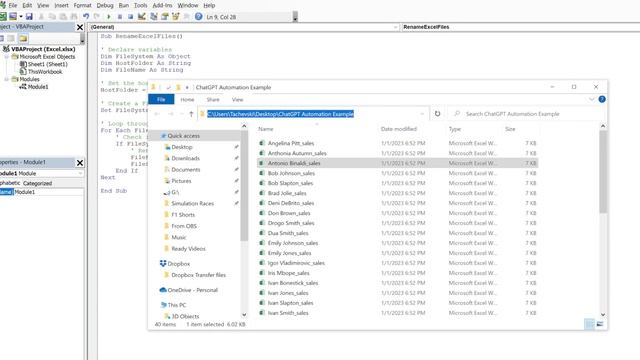Click the Reset (stop) icon in VBA toolbar
This screenshot has height=360, width=640.
[x=131, y=17]
